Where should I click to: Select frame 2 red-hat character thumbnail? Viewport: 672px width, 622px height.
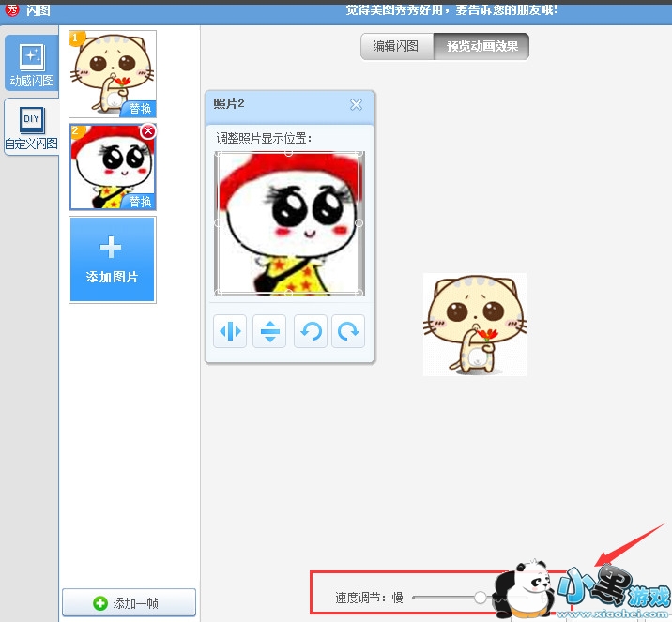tap(113, 167)
